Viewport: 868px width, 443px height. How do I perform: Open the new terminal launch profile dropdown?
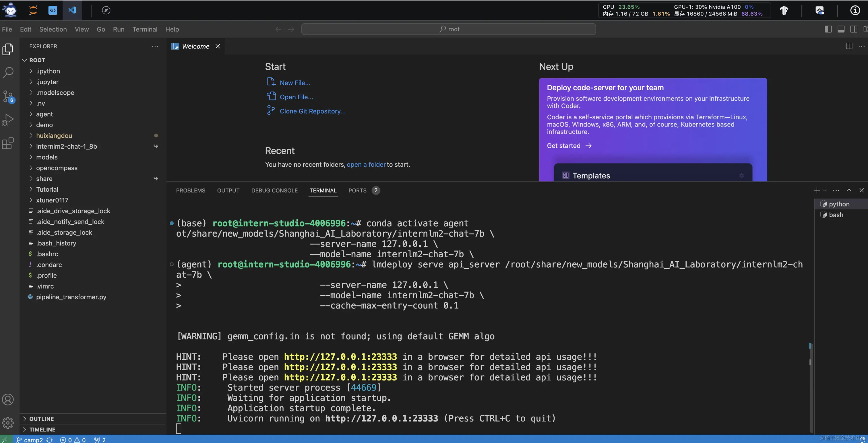click(x=825, y=191)
